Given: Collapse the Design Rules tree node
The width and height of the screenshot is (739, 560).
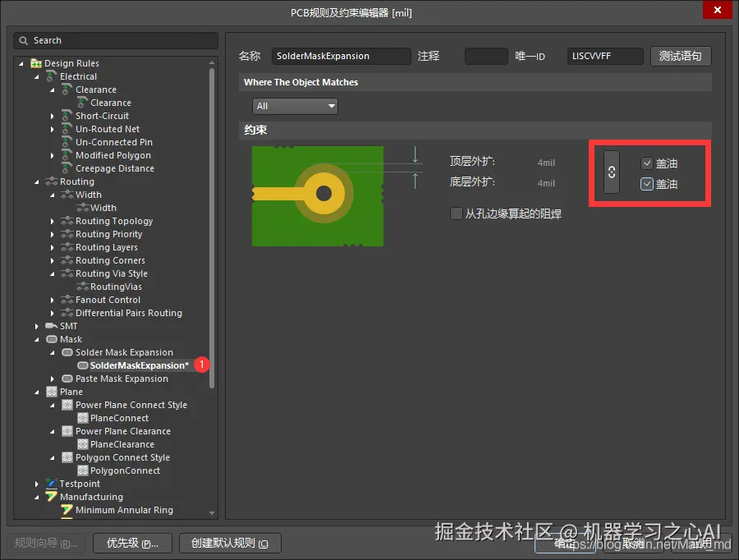Looking at the screenshot, I should point(20,63).
